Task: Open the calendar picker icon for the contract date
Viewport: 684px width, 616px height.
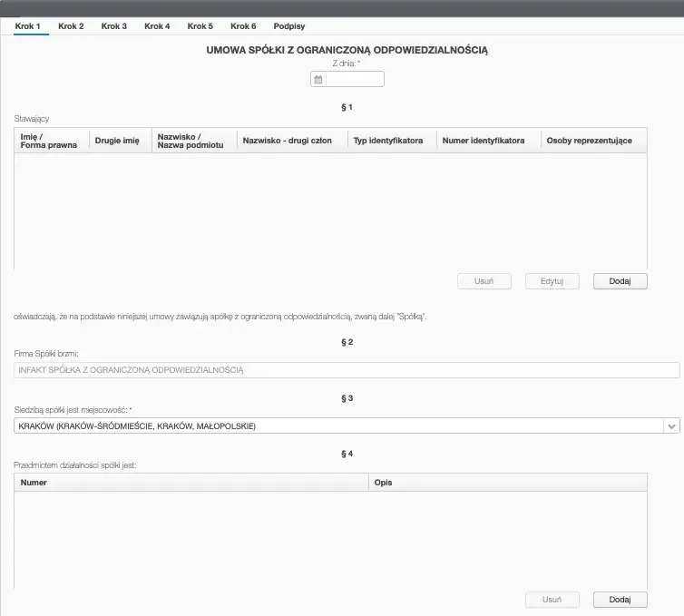Action: coord(318,80)
